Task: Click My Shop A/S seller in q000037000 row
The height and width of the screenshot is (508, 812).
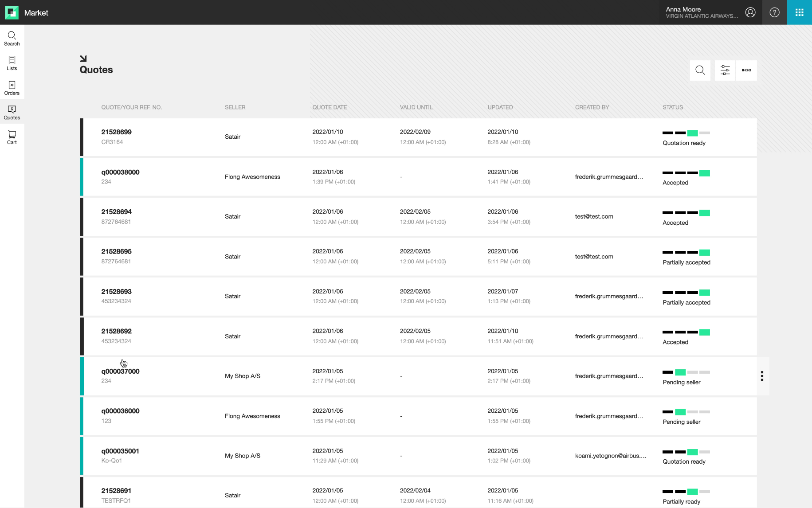Action: 243,376
